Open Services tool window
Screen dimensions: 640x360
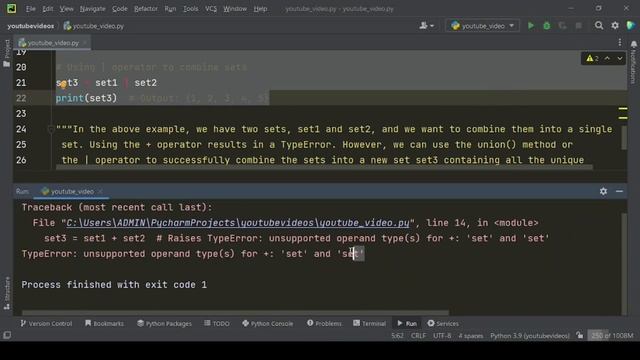tap(443, 323)
